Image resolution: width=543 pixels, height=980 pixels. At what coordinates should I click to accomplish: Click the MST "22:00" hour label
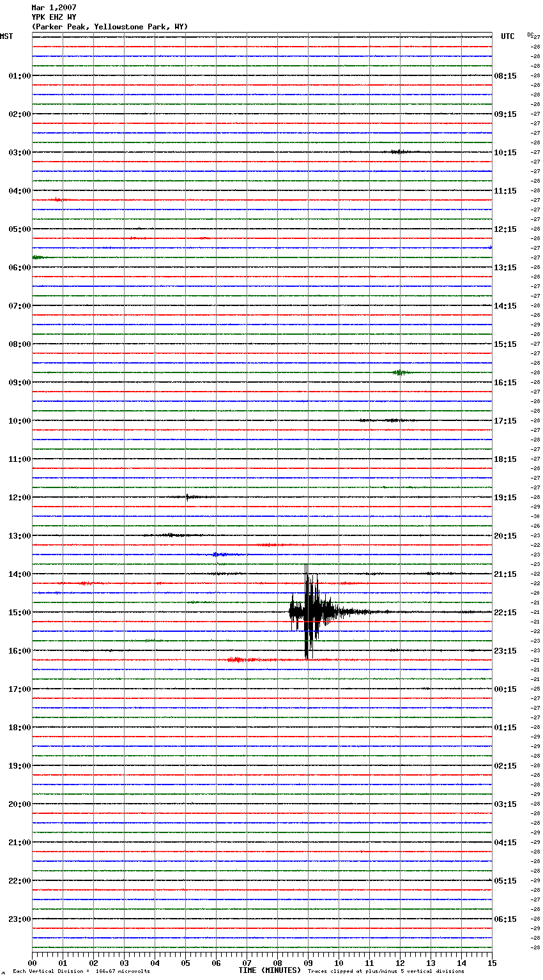pyautogui.click(x=20, y=881)
